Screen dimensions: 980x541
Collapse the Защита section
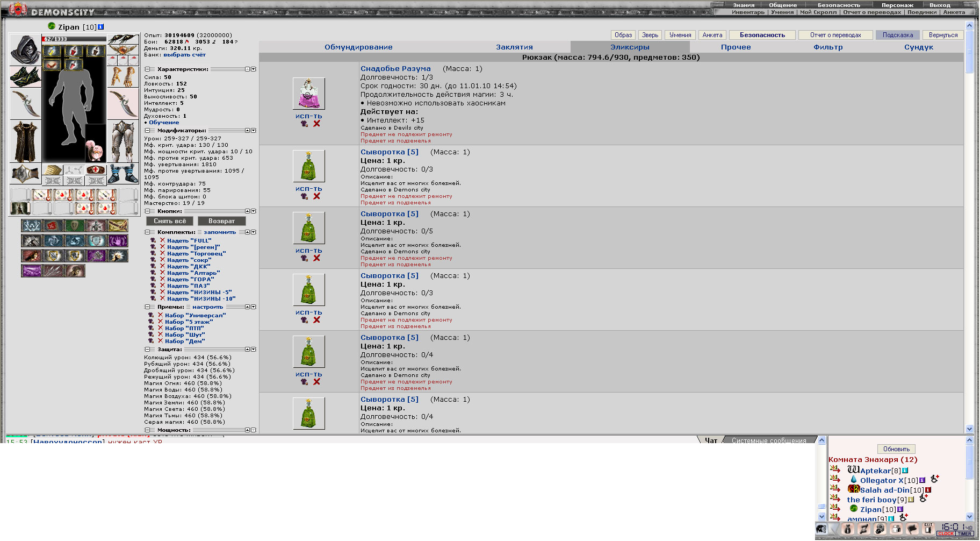coord(147,350)
